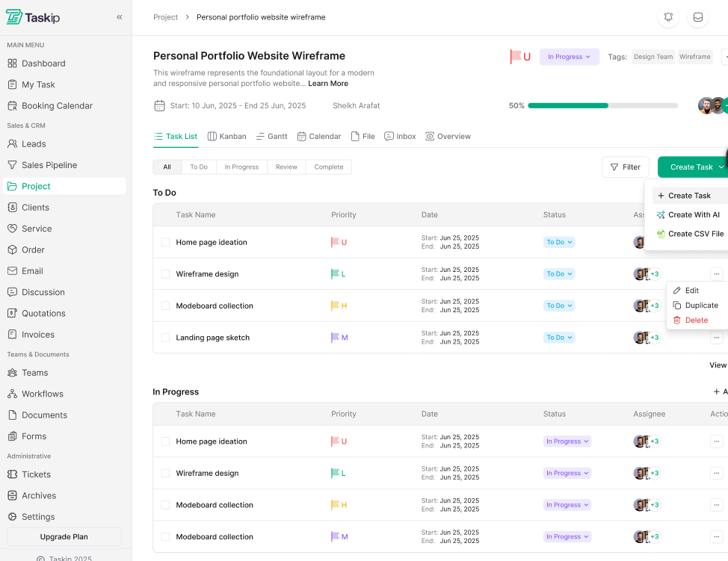This screenshot has width=728, height=561.
Task: Open the Create Task dropdown button
Action: [x=691, y=167]
